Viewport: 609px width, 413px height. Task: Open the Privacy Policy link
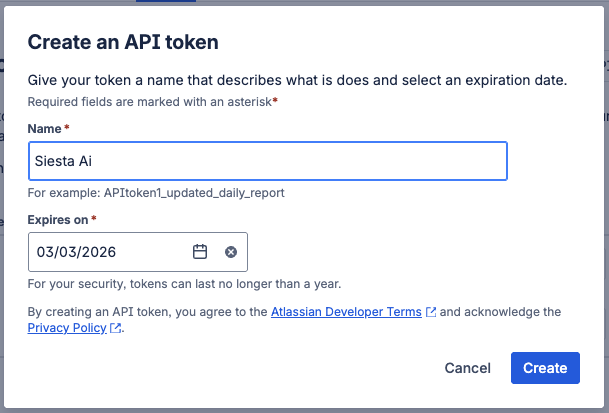[x=67, y=328]
